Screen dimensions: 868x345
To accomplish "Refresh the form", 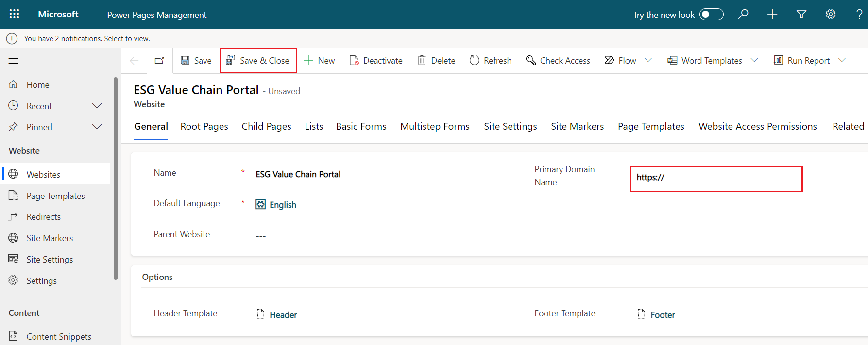I will 491,61.
